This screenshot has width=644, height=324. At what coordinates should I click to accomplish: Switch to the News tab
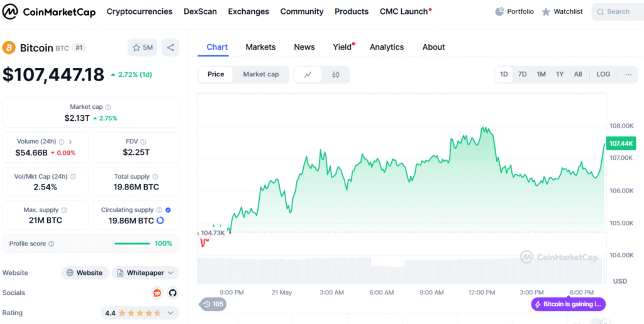click(304, 47)
